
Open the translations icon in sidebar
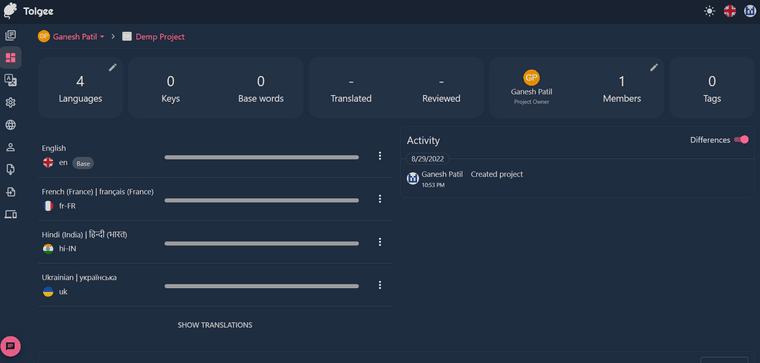pyautogui.click(x=10, y=80)
